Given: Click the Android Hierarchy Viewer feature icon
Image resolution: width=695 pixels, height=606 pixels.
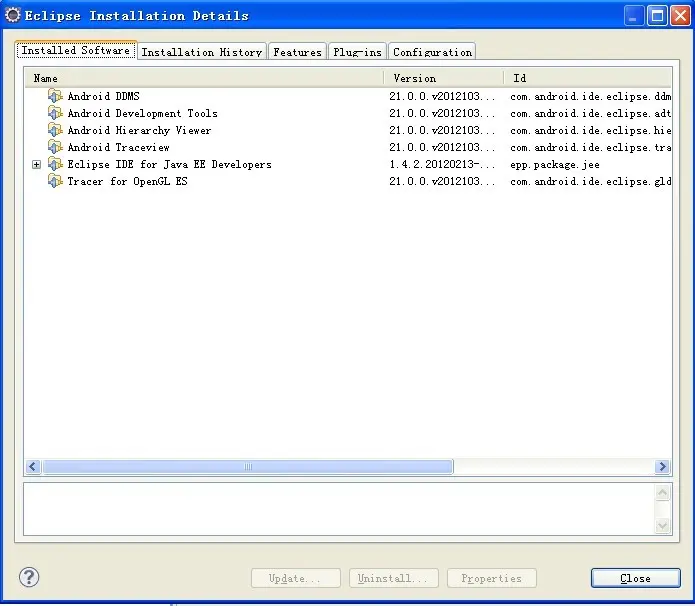Looking at the screenshot, I should (x=55, y=130).
